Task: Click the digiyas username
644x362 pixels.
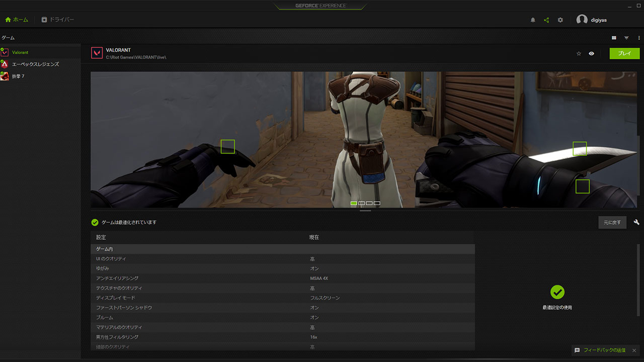Action: coord(599,20)
